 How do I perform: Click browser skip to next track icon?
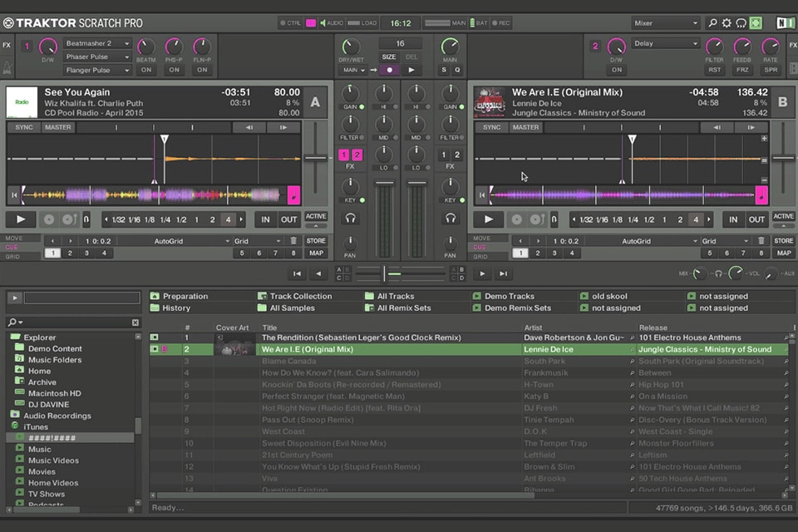504,273
